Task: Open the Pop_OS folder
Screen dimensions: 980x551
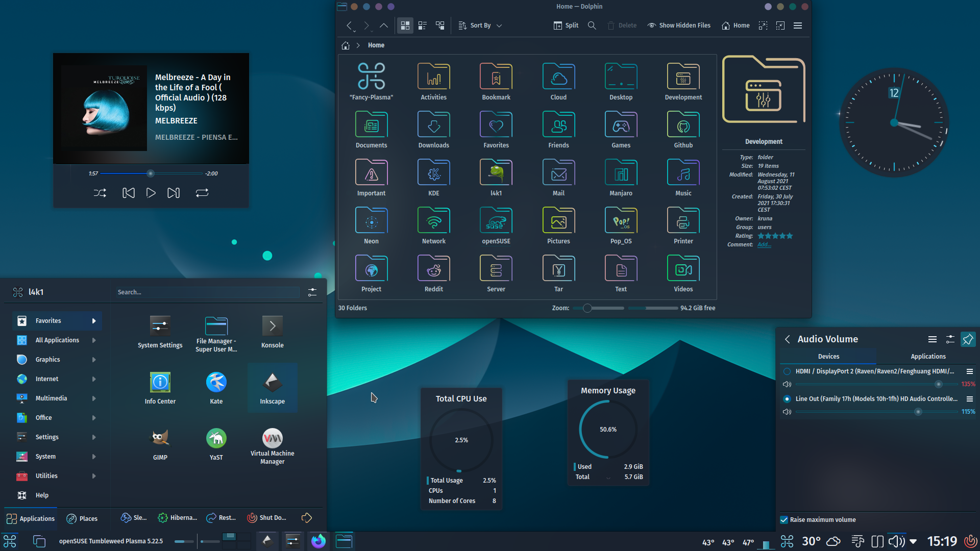Action: point(621,226)
